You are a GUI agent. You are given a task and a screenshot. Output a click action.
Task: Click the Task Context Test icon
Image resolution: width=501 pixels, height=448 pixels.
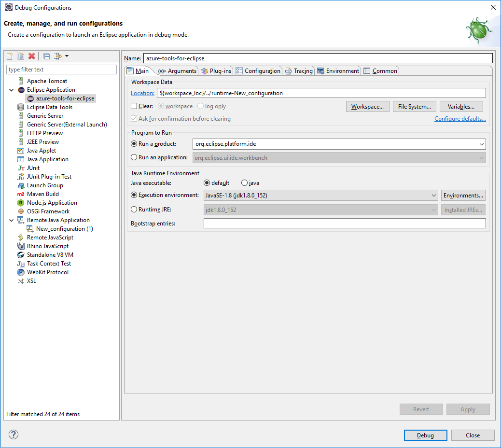(21, 264)
